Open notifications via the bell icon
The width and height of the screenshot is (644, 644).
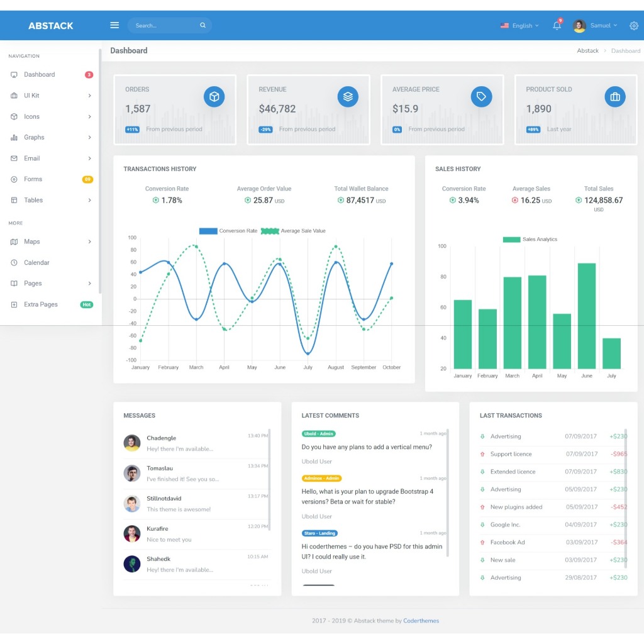[x=557, y=26]
